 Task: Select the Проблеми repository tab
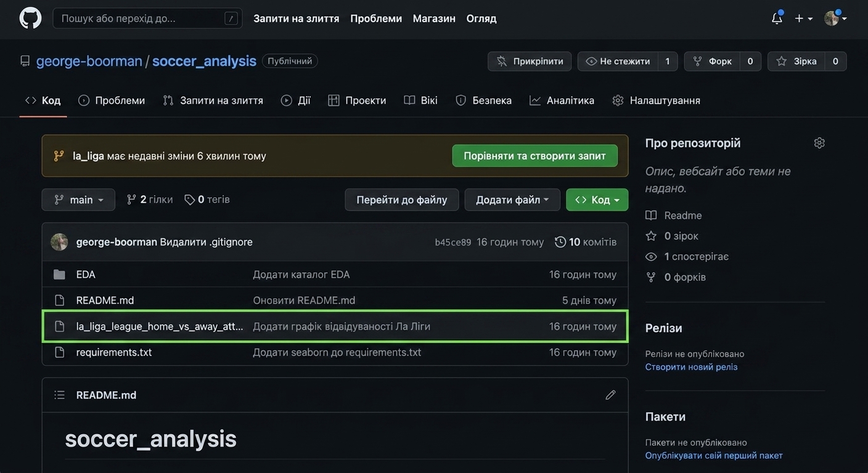click(112, 100)
